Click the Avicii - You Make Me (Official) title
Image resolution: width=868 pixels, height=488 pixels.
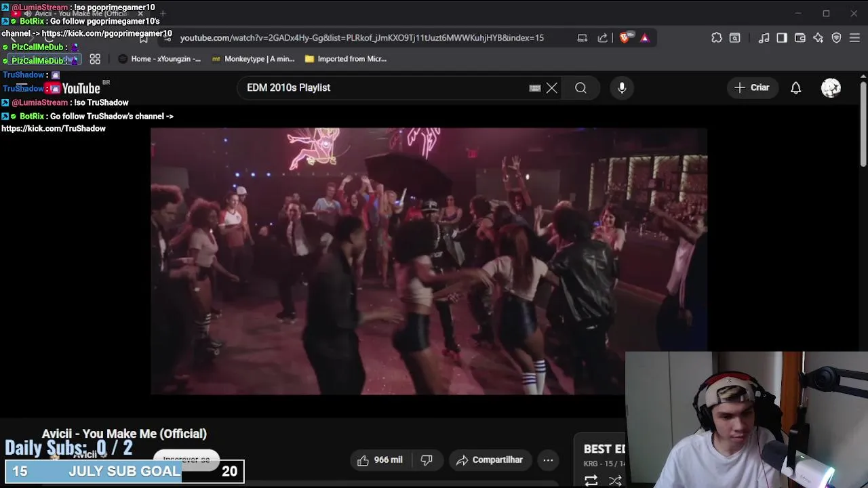coord(124,434)
